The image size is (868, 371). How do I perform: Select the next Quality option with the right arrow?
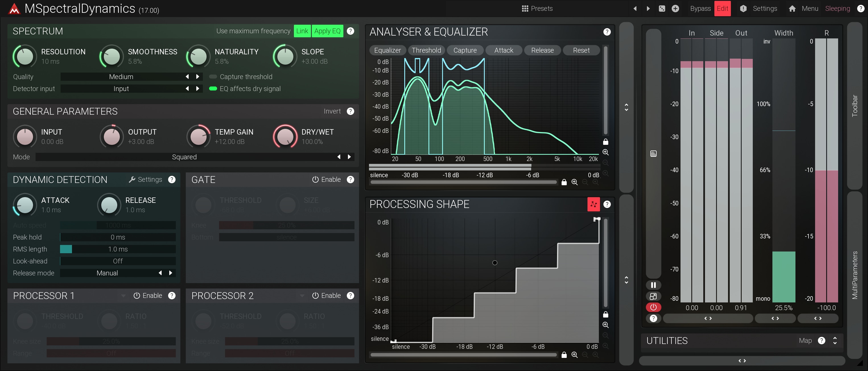click(x=198, y=77)
